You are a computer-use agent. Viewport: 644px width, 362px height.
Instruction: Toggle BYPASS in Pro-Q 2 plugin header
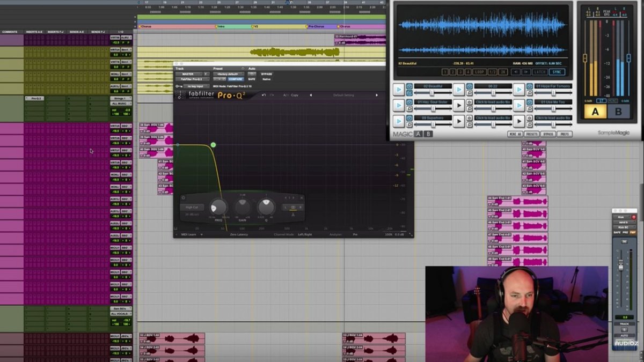267,74
